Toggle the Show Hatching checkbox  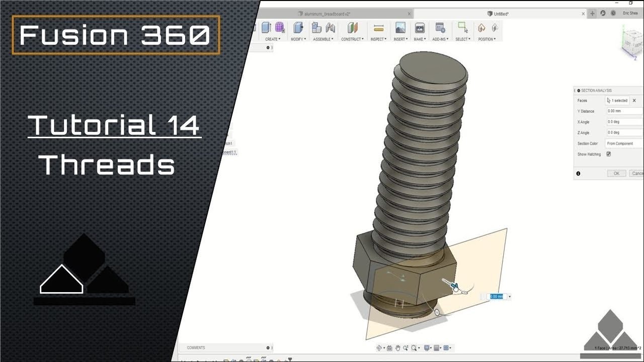608,154
